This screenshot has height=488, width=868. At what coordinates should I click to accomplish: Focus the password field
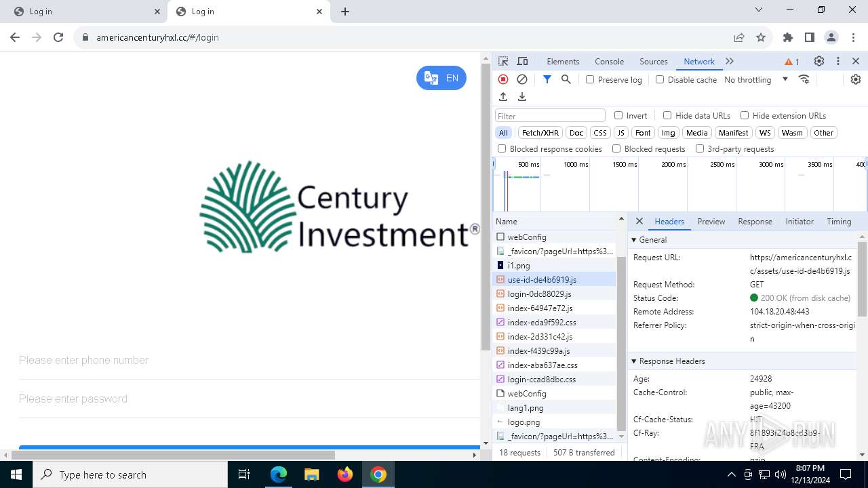[x=249, y=399]
